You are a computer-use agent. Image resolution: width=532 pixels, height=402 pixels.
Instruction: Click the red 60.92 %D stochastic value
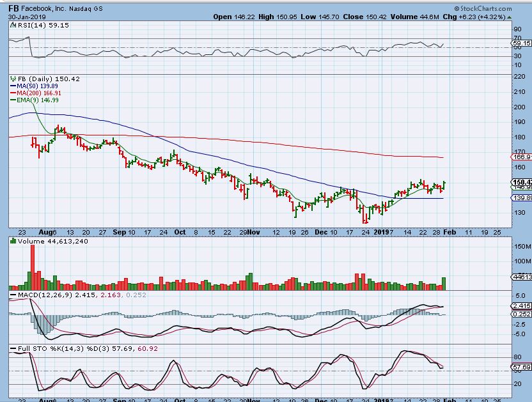pyautogui.click(x=148, y=349)
